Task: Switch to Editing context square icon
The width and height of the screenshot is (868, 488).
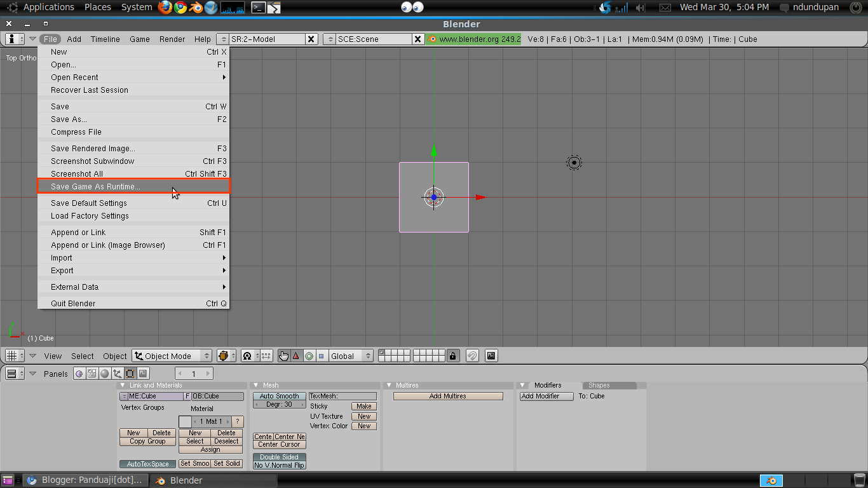Action: pos(130,374)
